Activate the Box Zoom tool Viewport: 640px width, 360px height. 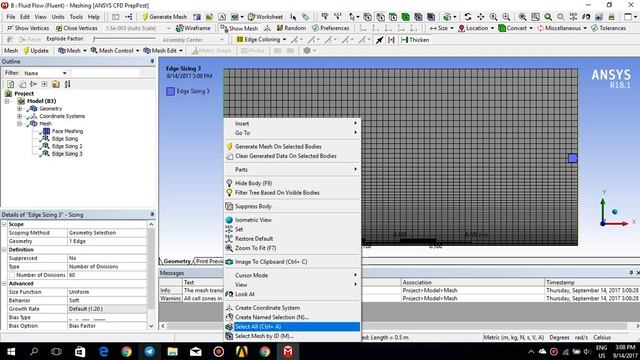coord(506,17)
